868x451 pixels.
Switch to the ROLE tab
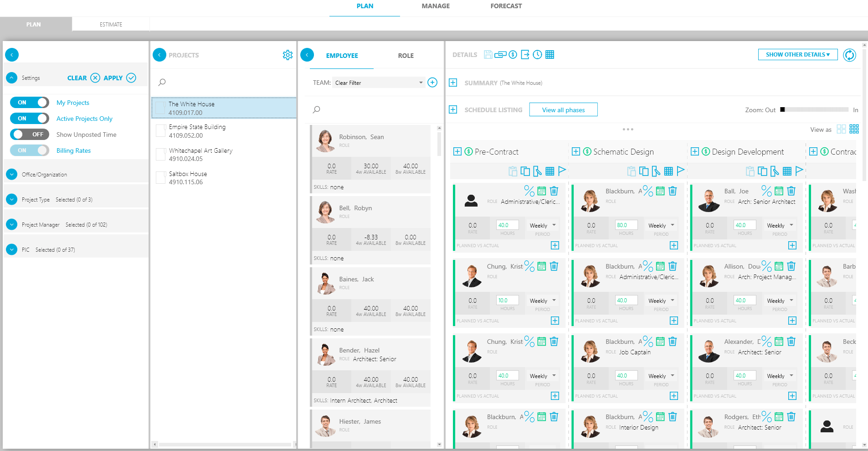click(x=406, y=56)
